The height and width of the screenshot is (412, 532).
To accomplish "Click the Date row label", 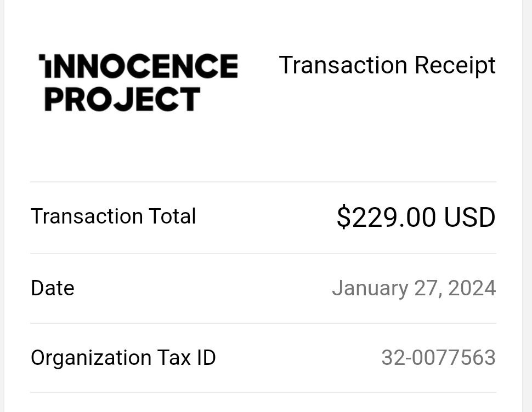I will 53,288.
